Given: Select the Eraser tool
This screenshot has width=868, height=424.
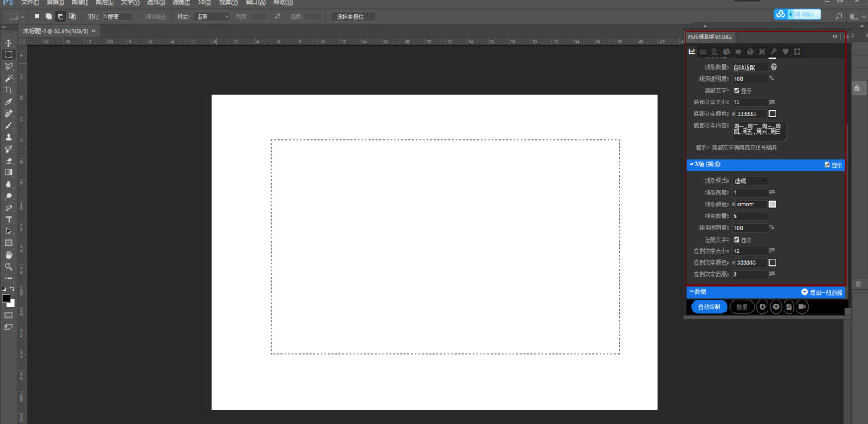Looking at the screenshot, I should point(9,161).
